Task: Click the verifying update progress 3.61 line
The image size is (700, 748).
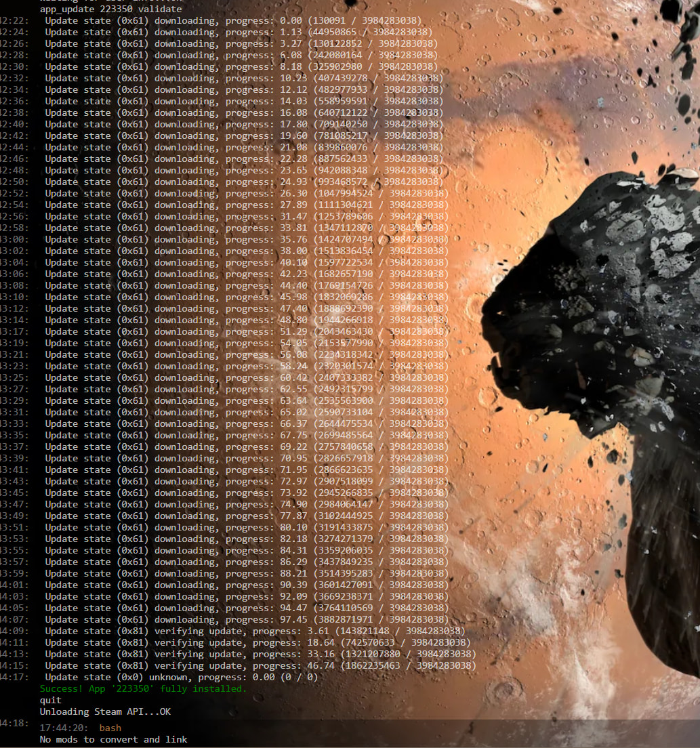Action: tap(255, 631)
